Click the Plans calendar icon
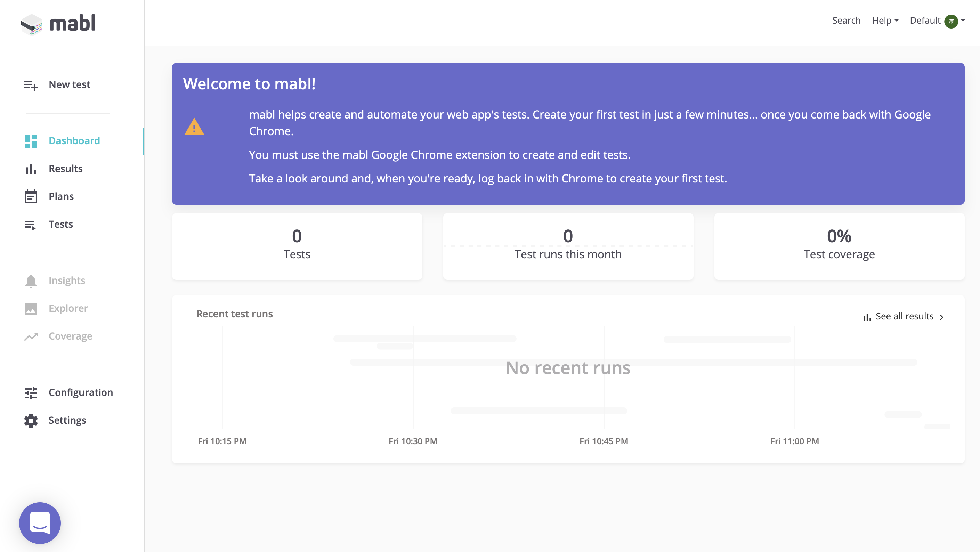980x552 pixels. point(31,196)
